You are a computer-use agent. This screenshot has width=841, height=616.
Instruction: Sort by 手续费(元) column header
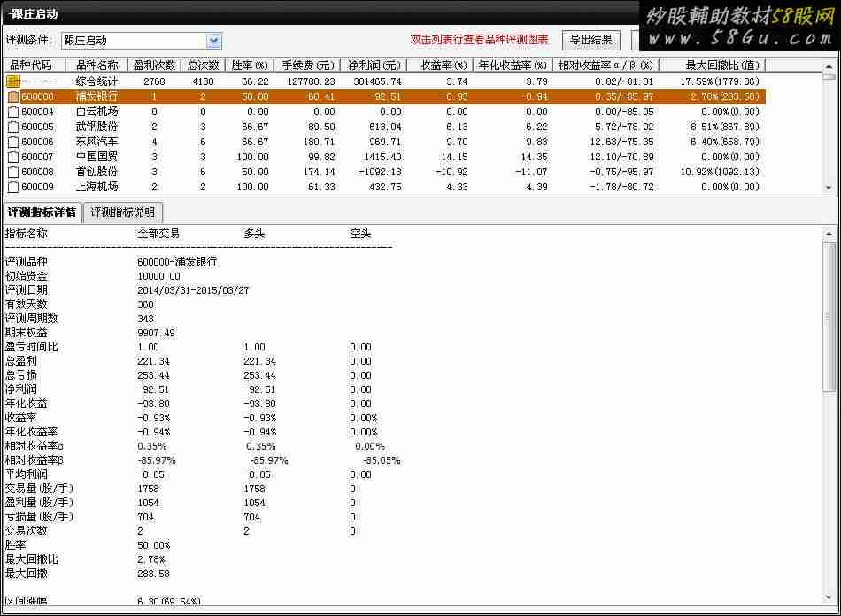307,65
